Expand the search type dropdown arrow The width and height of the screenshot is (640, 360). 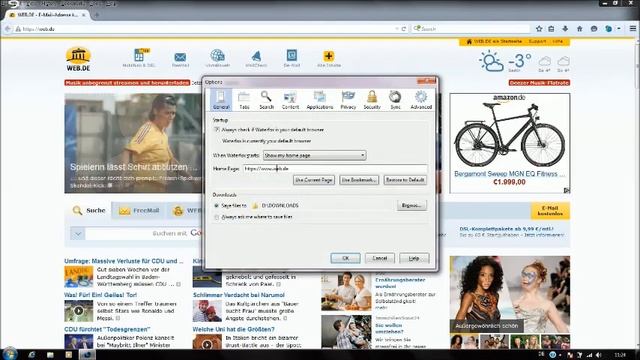[78, 234]
